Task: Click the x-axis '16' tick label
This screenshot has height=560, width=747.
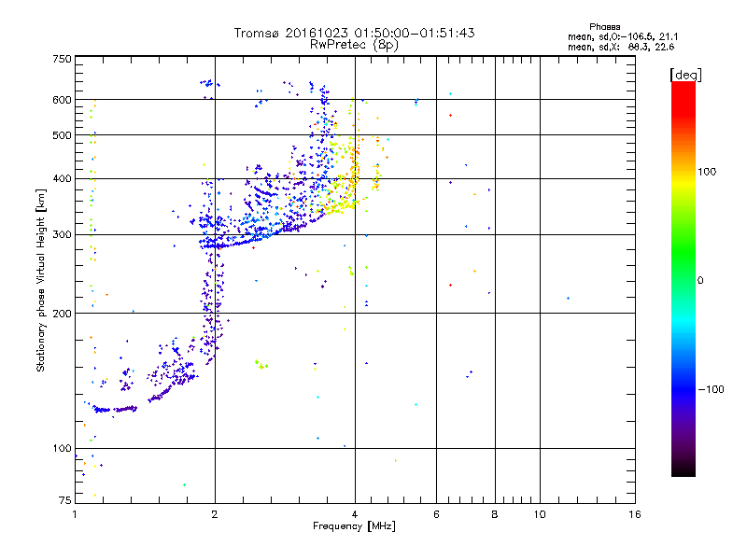Action: click(635, 514)
